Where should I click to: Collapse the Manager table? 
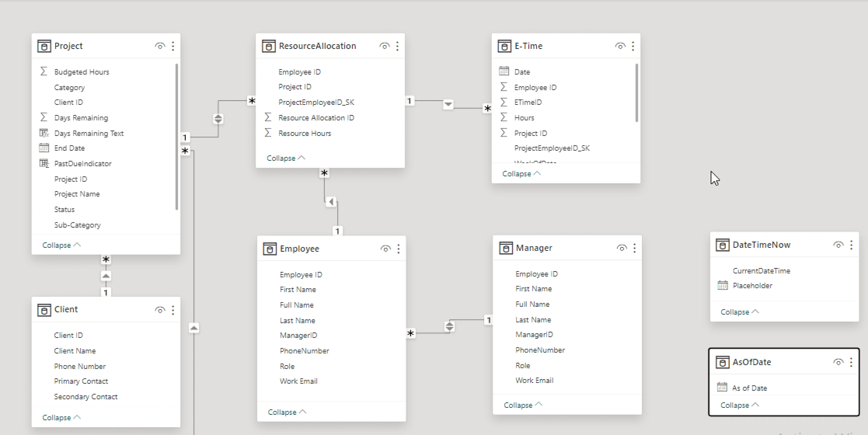click(523, 405)
